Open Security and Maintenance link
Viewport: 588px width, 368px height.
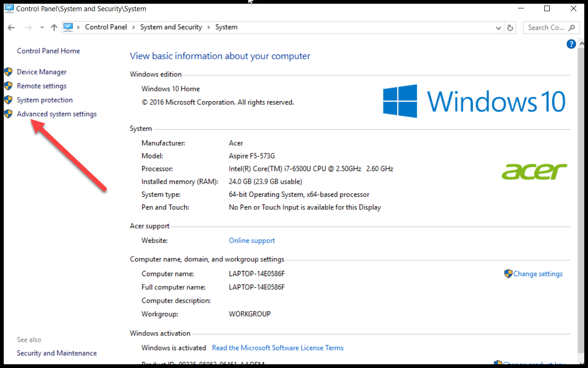click(x=57, y=353)
